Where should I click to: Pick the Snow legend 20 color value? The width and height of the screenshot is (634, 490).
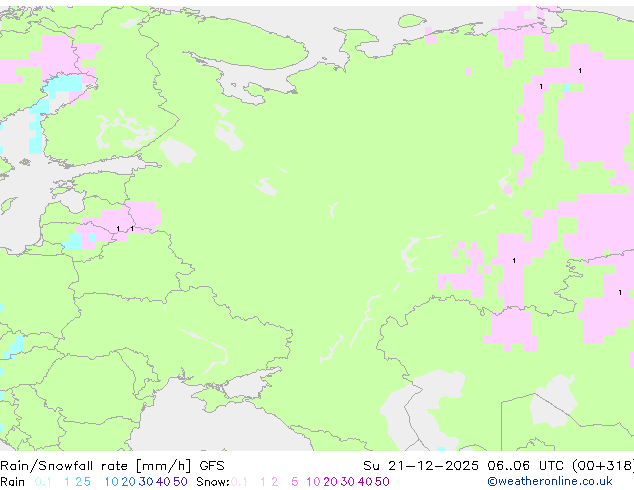tap(330, 482)
